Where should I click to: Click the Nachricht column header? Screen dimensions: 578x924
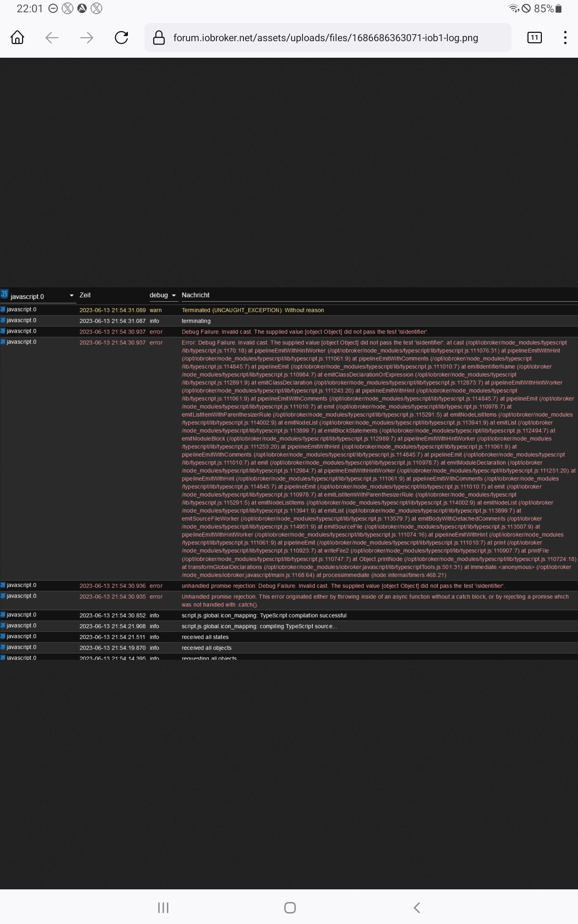tap(195, 295)
